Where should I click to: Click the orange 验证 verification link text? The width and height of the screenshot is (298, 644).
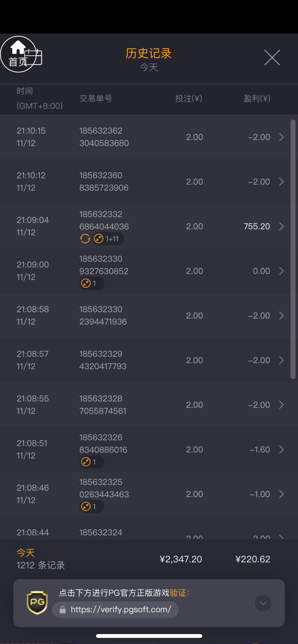pyautogui.click(x=178, y=593)
